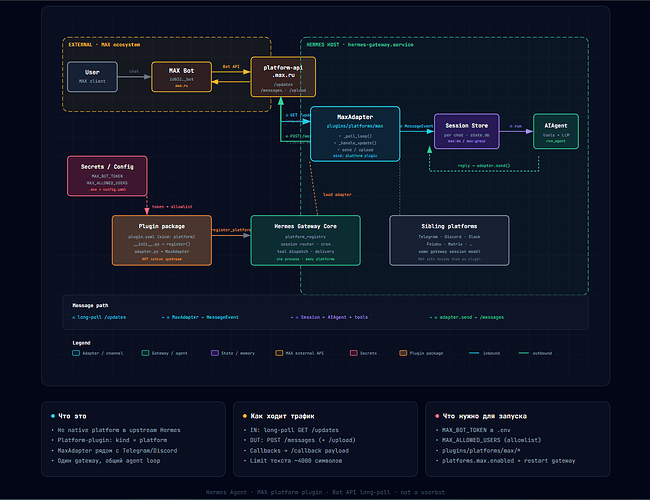The image size is (650, 500).
Task: Click the yellow dot beside 'Как ходит трафик'
Action: (x=245, y=416)
